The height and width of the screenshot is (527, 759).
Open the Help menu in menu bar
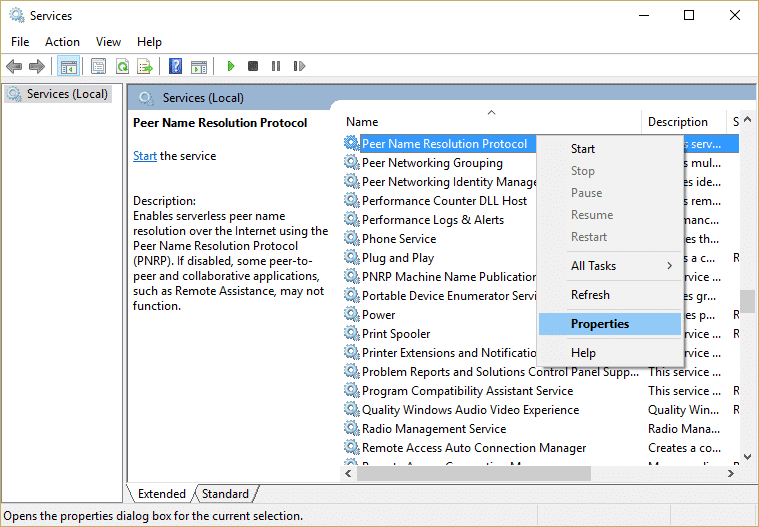[x=149, y=42]
